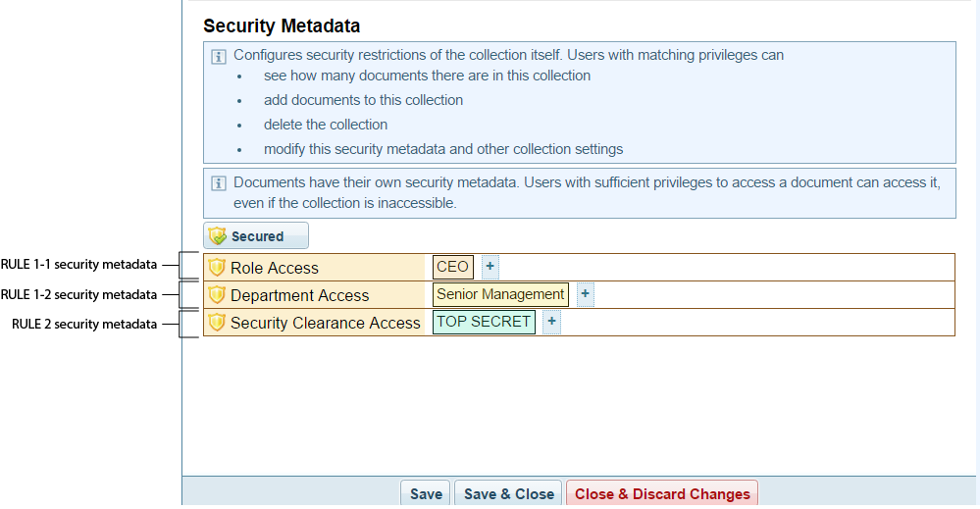Click the shield icon next to Role Access
The height and width of the screenshot is (509, 980).
pyautogui.click(x=217, y=268)
